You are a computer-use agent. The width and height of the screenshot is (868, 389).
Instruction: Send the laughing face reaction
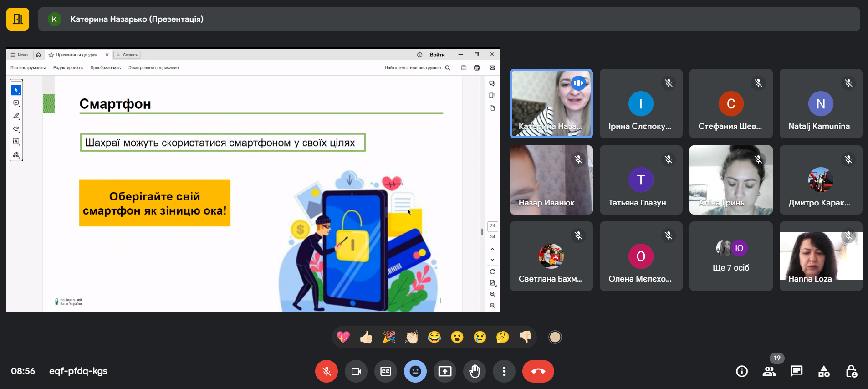434,337
